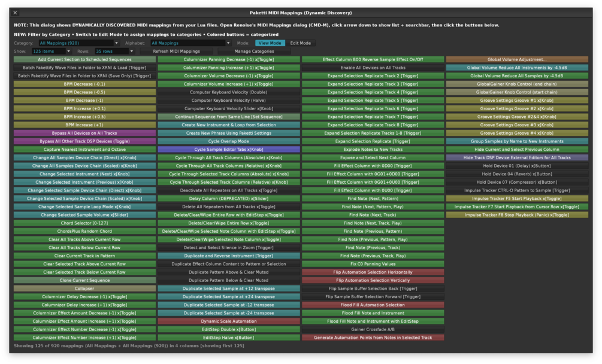Click ChordsPlus Random Chord
This screenshot has width=602, height=364.
85,231
